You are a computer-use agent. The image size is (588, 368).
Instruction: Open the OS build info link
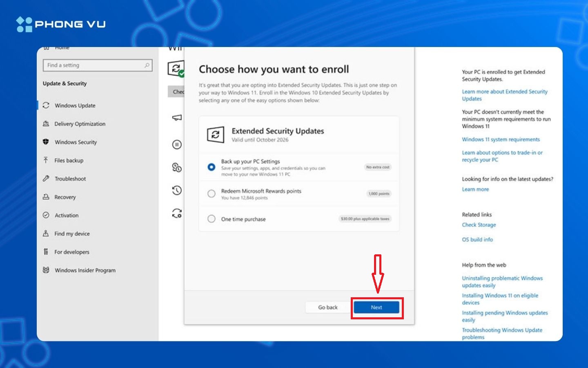click(477, 240)
